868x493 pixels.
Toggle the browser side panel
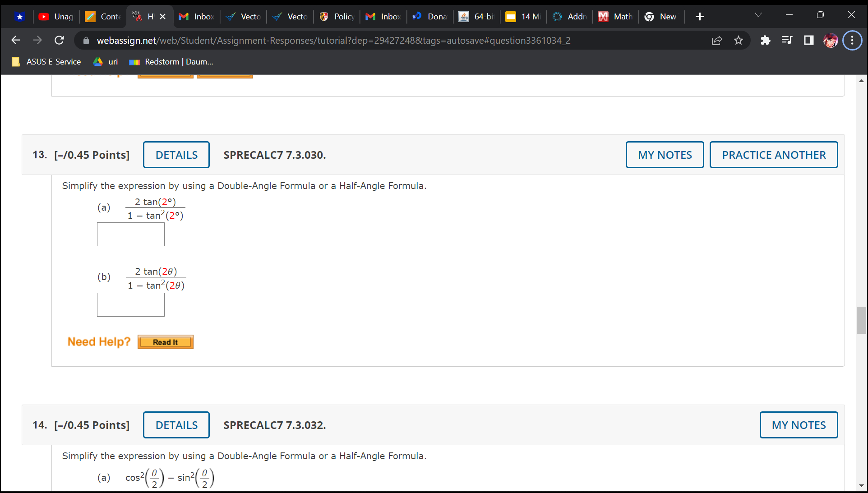click(808, 41)
